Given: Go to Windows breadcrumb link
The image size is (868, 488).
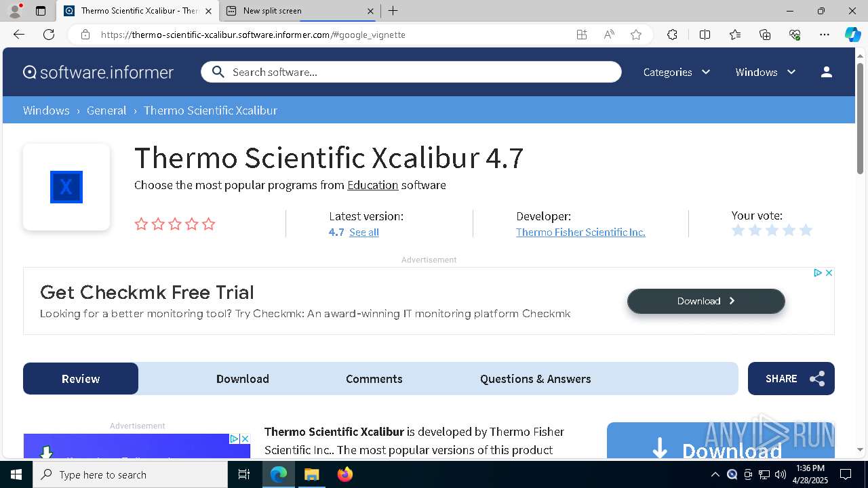Looking at the screenshot, I should pyautogui.click(x=46, y=110).
